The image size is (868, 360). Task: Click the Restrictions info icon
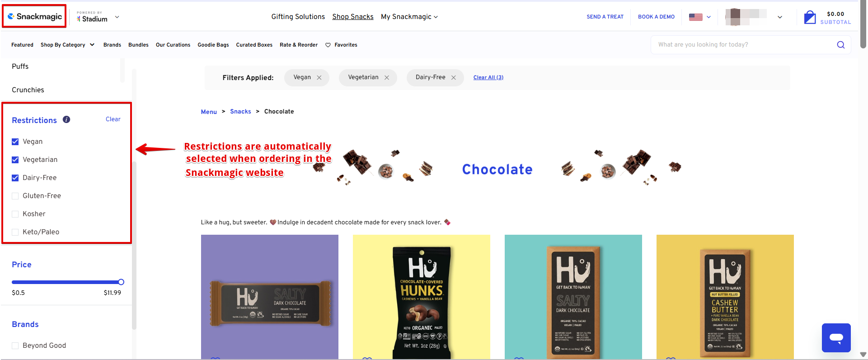coord(66,119)
